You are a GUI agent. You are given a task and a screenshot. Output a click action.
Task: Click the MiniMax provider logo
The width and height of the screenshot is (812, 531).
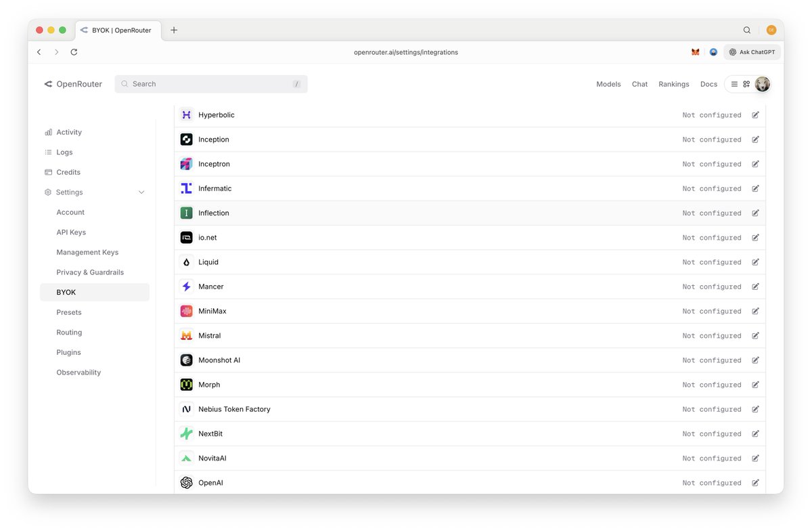tap(187, 311)
